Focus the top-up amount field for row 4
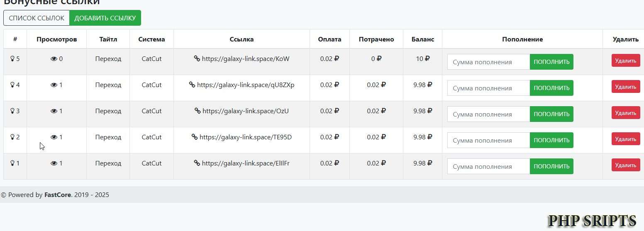 pyautogui.click(x=488, y=88)
